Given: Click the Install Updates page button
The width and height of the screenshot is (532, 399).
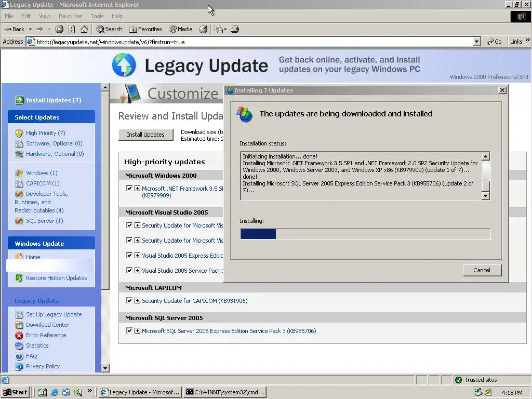Looking at the screenshot, I should [x=145, y=135].
